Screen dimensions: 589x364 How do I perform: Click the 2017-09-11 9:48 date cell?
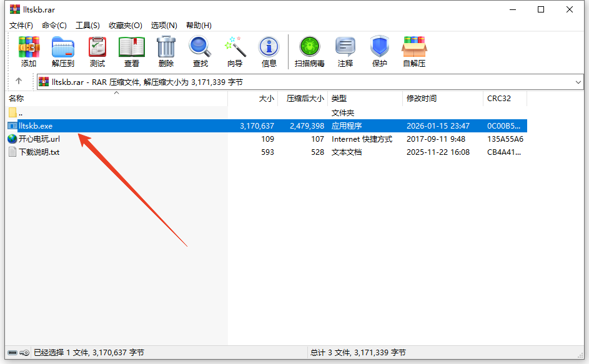[436, 139]
